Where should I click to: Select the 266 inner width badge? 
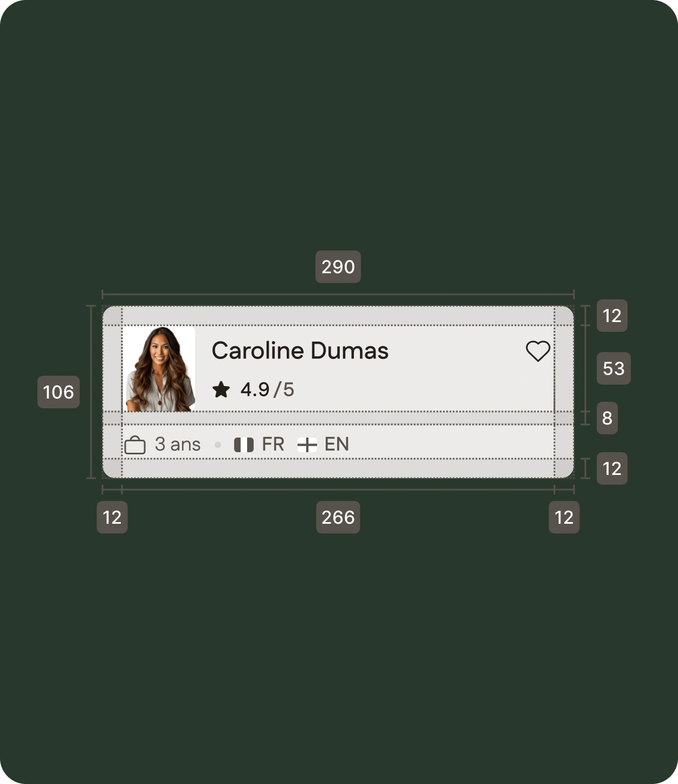[x=338, y=517]
